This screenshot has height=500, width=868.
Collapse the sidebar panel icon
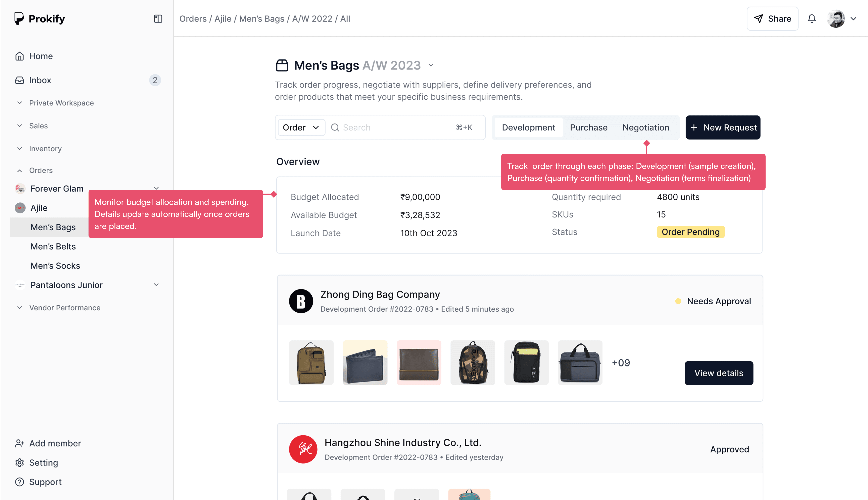pos(158,18)
